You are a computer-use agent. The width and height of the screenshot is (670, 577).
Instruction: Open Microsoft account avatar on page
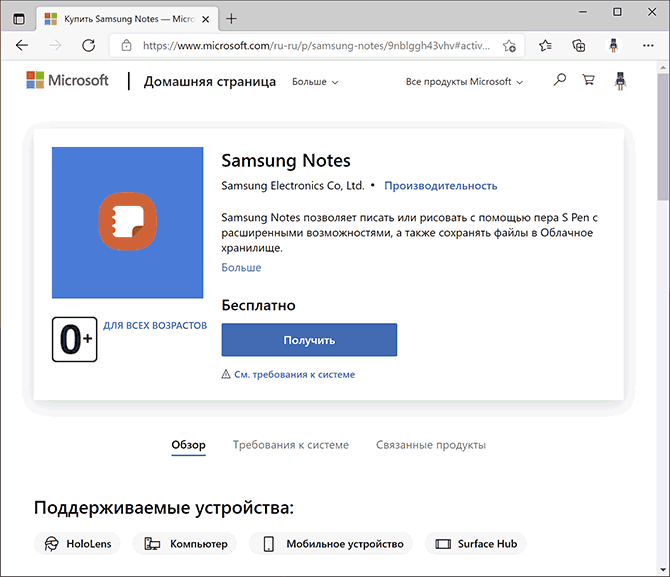[620, 80]
